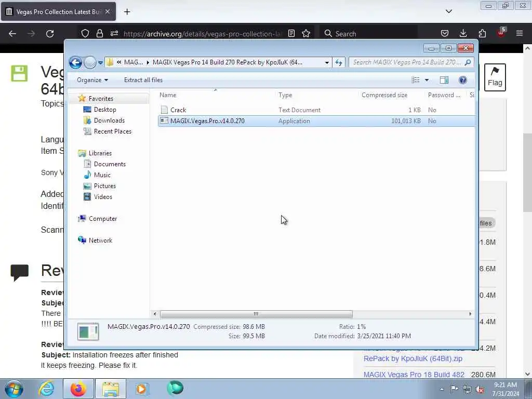Launch Internet Explorer from taskbar

[x=46, y=389]
